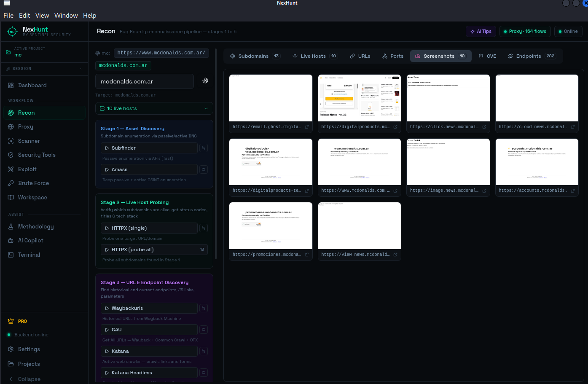Open the digitalproducts Release Notes screenshot thumbnail
Image resolution: width=588 pixels, height=384 pixels.
360,98
